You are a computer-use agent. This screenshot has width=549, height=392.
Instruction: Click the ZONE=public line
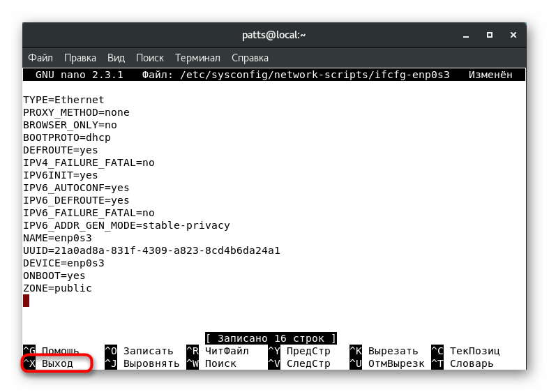(57, 288)
